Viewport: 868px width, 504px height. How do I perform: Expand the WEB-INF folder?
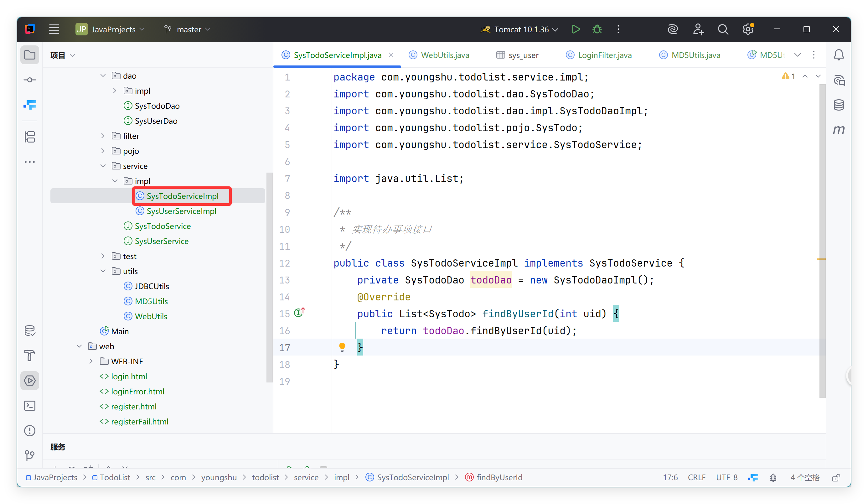91,361
